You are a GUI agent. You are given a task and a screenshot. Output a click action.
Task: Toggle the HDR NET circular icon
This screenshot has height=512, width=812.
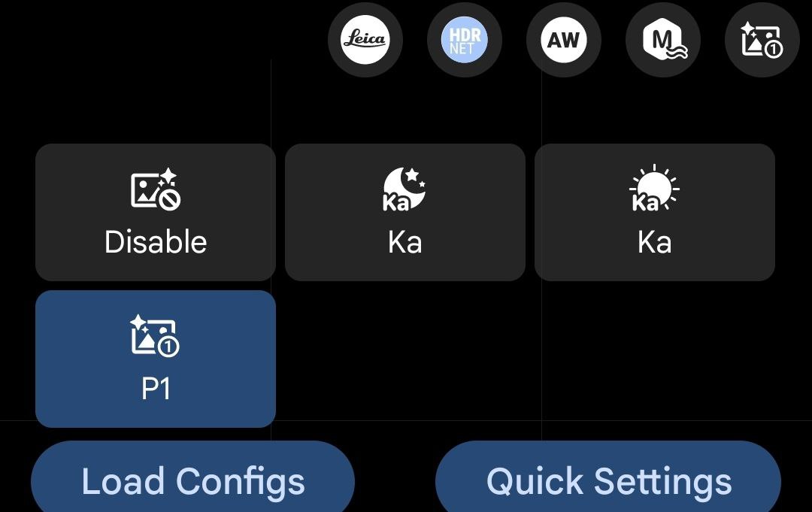coord(465,40)
